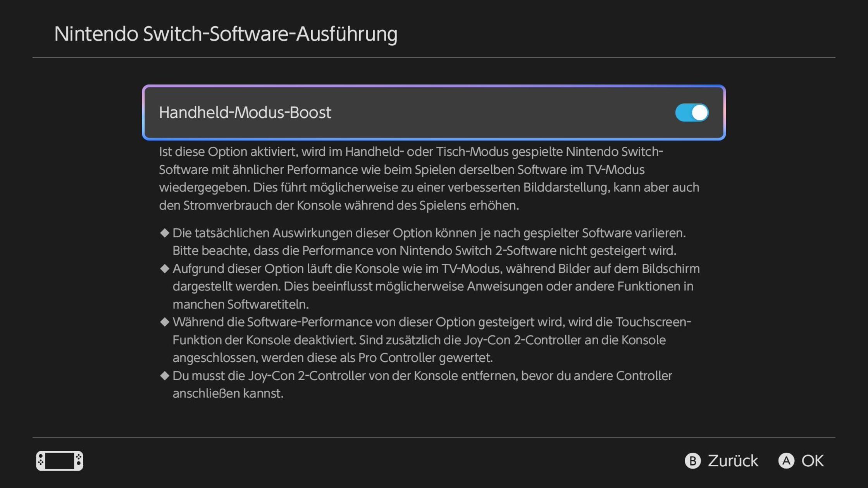Click the Nintendo Switch-Software-Ausführung title
This screenshot has height=488, width=868.
click(226, 34)
